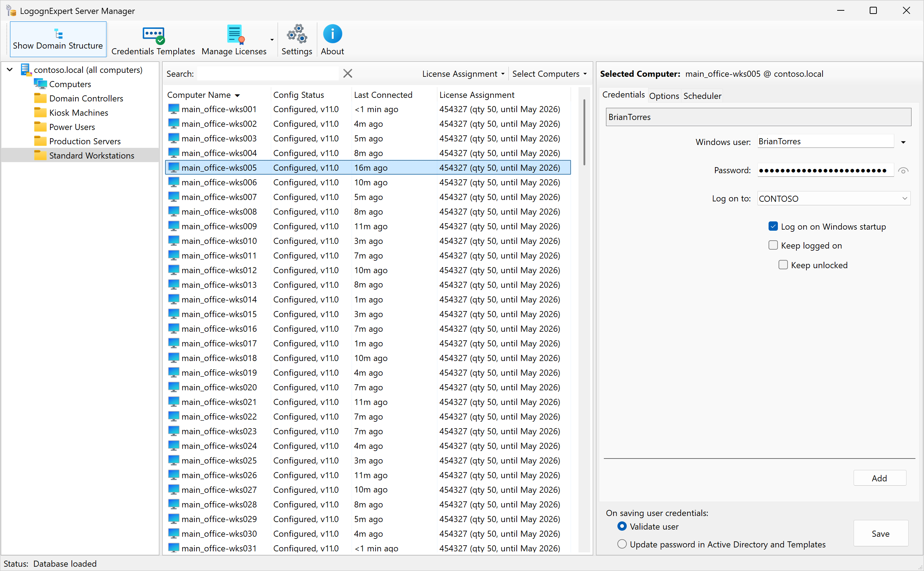Click the Password field
924x571 pixels.
(x=825, y=170)
